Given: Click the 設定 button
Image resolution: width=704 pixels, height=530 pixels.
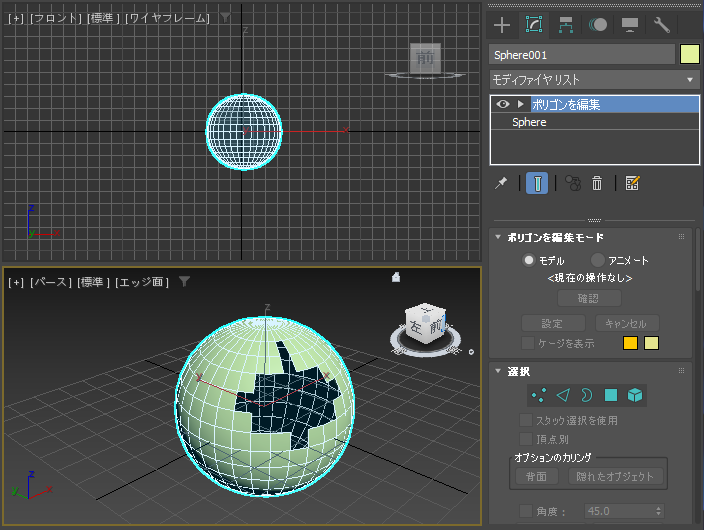Looking at the screenshot, I should [553, 323].
